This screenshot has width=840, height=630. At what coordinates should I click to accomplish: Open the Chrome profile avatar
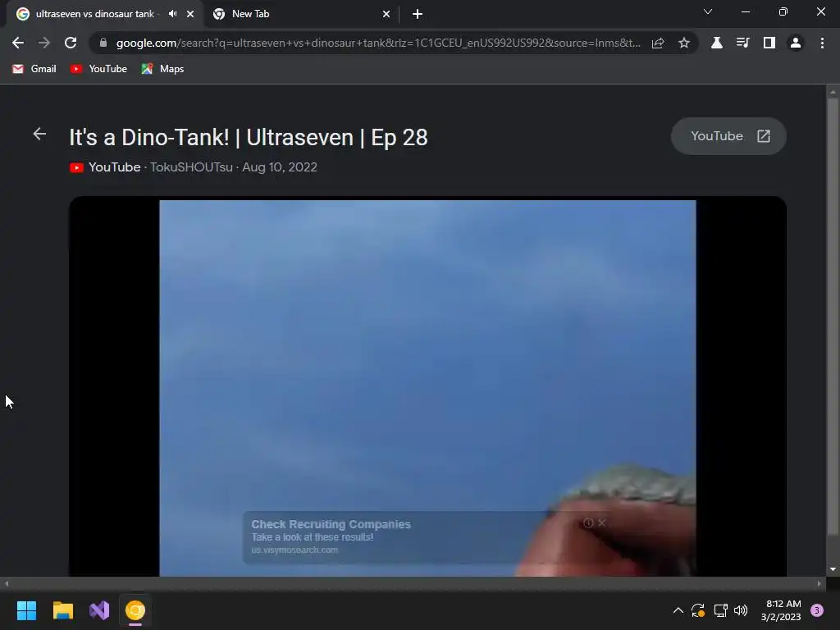coord(796,43)
